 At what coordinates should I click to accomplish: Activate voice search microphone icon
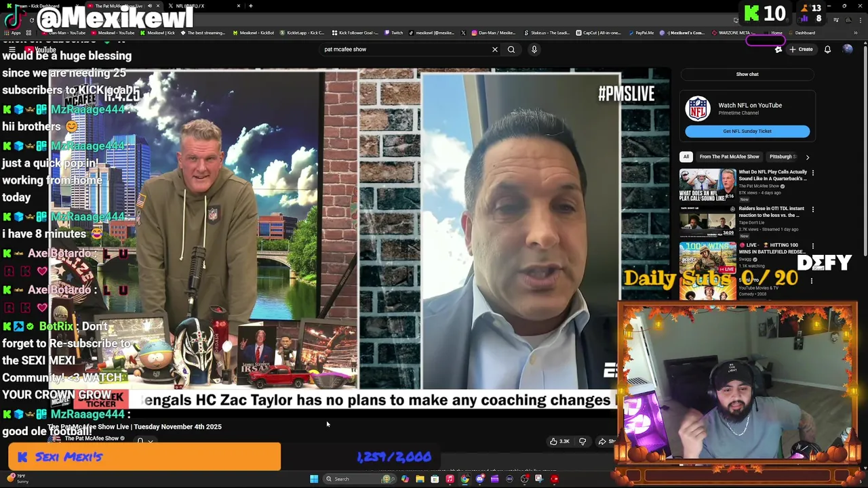click(x=534, y=49)
